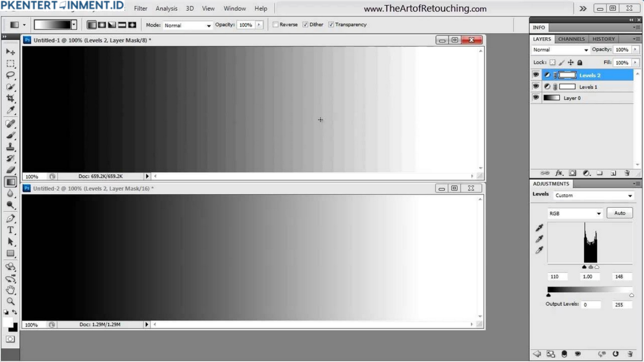Select the 3D Orbit camera tool

10,279
